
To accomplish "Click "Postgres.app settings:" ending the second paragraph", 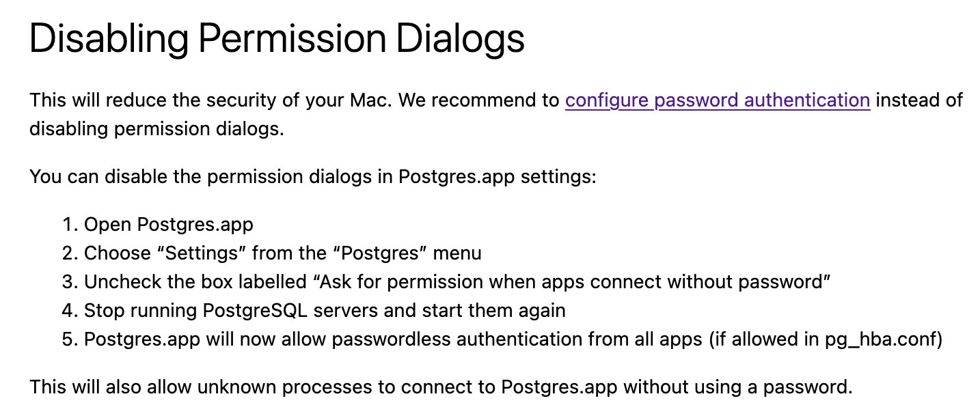I will (x=498, y=177).
